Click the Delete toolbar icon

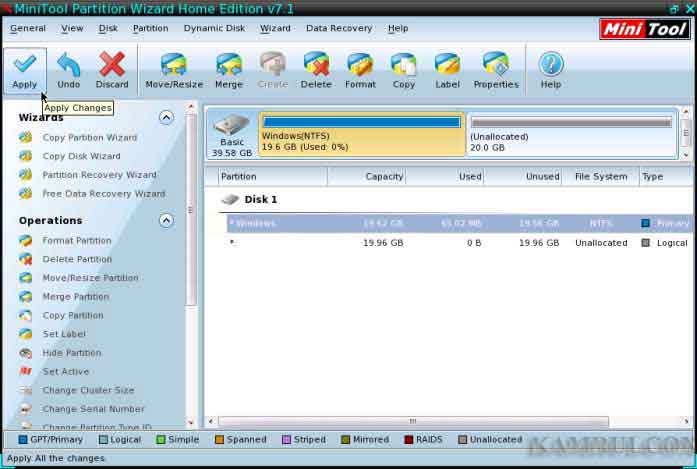click(316, 71)
